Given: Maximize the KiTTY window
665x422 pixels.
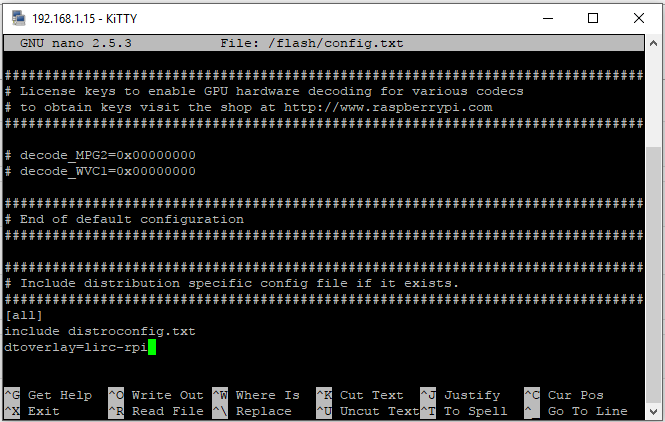Looking at the screenshot, I should [593, 18].
